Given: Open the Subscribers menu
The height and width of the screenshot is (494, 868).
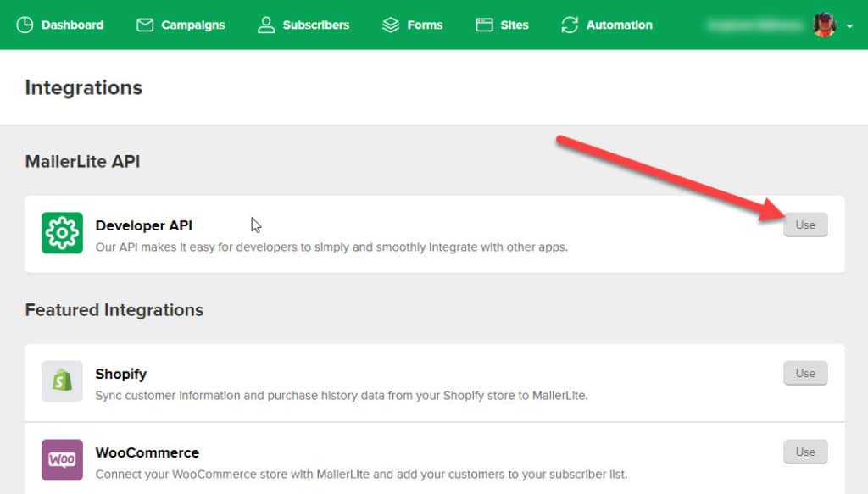Looking at the screenshot, I should point(303,25).
